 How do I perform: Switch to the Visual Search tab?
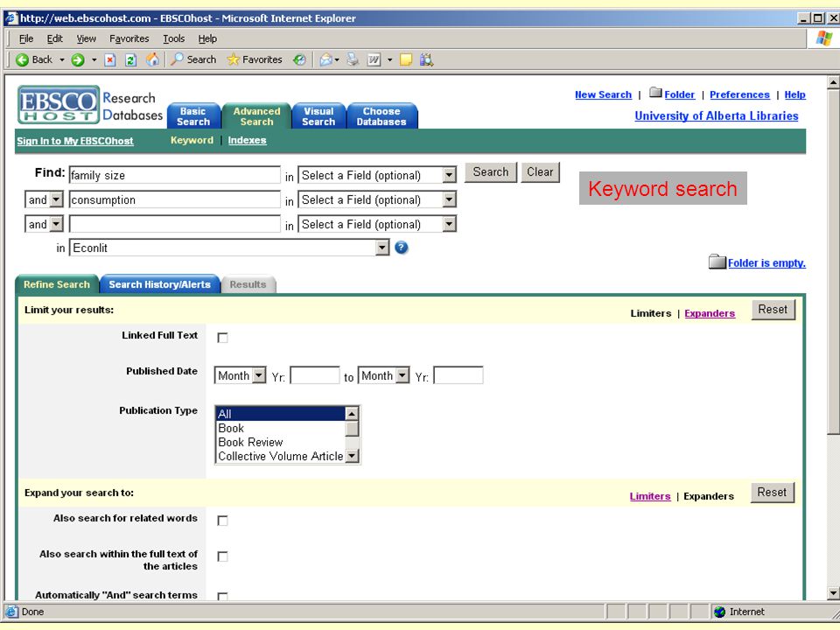318,116
